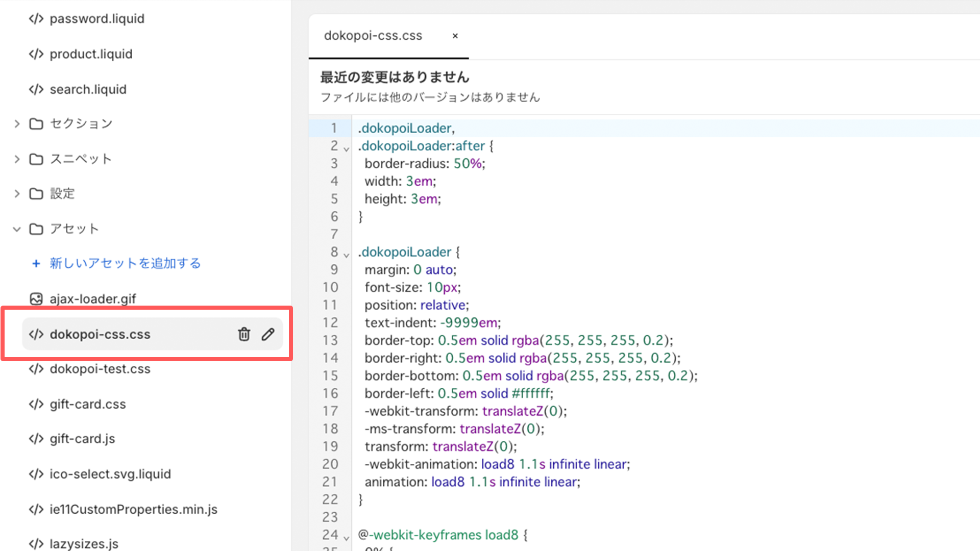
Task: Click the delete icon for dokopoi-css.css
Action: [x=243, y=334]
